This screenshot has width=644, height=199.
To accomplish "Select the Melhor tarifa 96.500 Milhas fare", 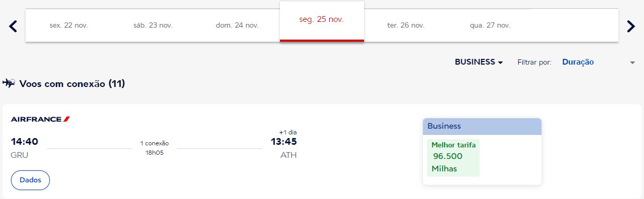I will click(x=454, y=157).
